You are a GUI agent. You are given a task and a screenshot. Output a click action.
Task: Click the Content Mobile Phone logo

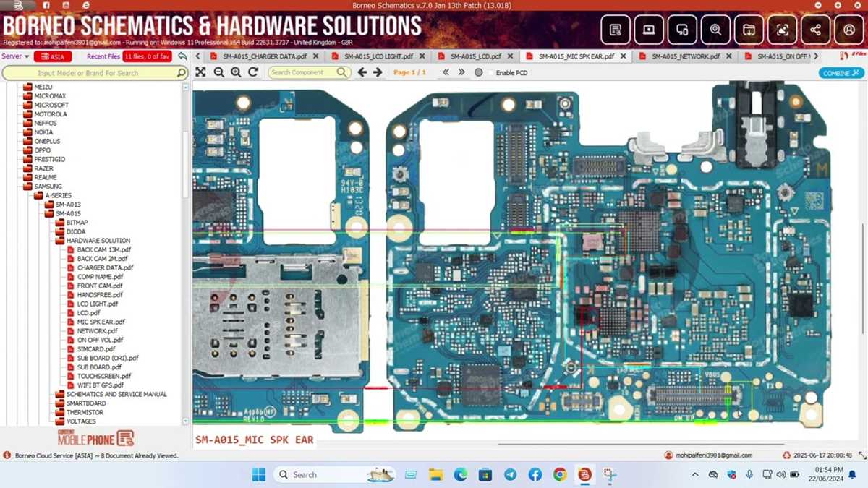(95, 437)
